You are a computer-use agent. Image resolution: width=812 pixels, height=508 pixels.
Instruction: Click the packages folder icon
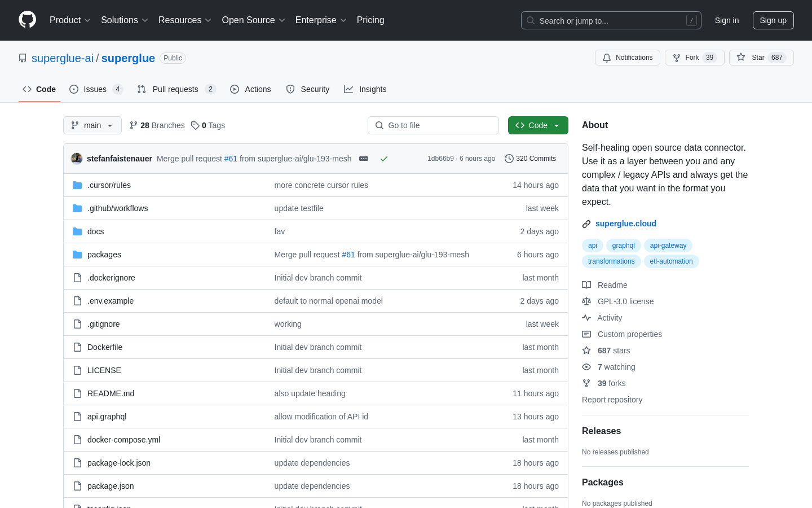[x=77, y=255]
